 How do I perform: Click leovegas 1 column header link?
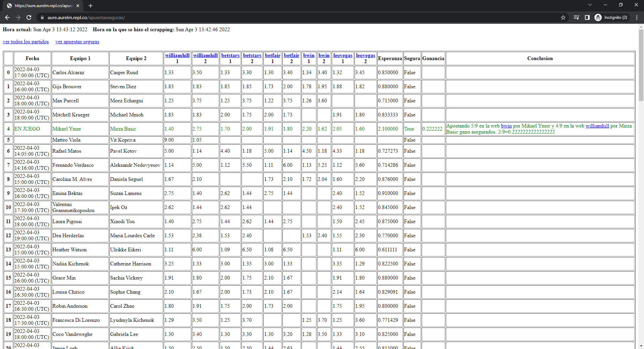point(343,55)
